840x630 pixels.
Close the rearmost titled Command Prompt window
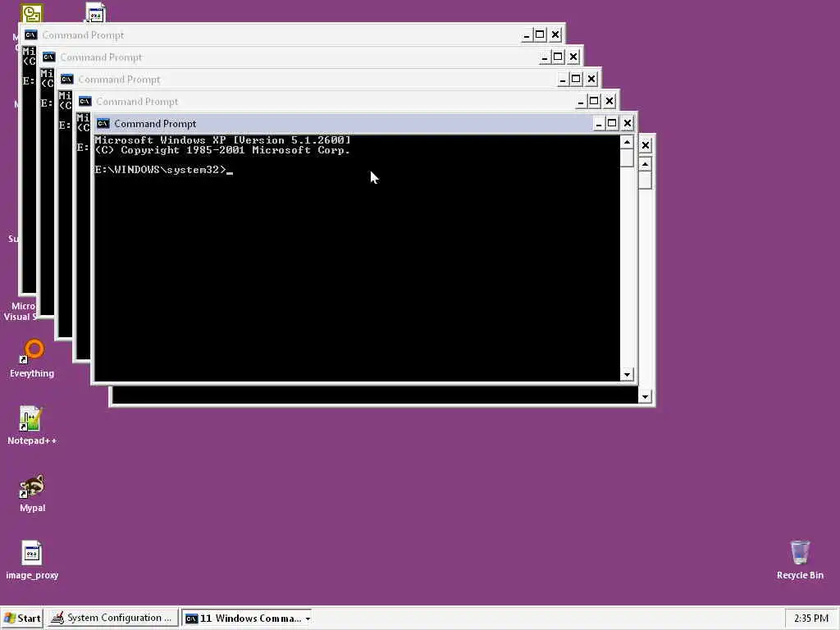(x=555, y=35)
